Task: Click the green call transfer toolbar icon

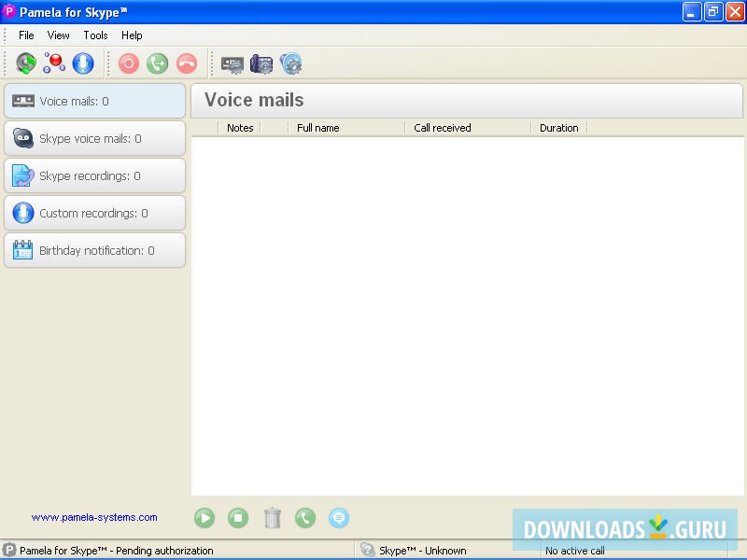Action: tap(158, 63)
